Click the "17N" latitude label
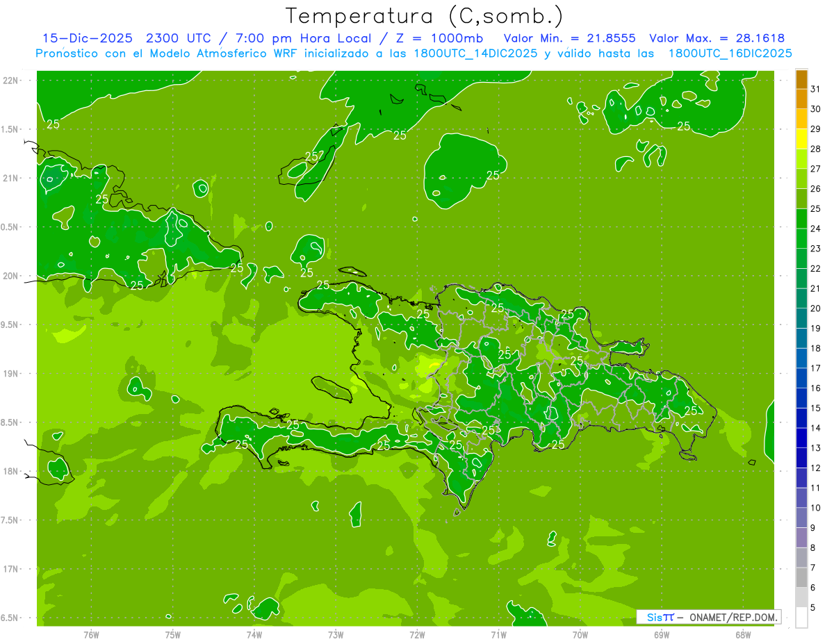Viewport: 834px width, 644px height. point(10,569)
